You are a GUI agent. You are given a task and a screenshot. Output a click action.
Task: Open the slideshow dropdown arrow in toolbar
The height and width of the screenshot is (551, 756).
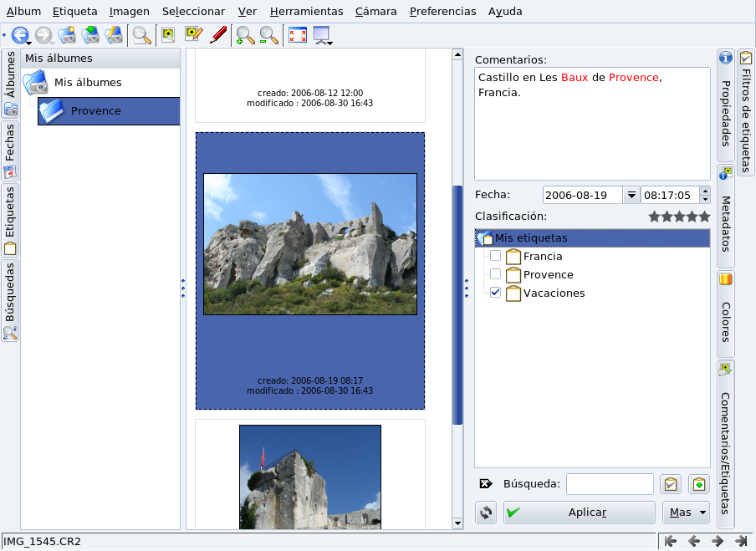pos(330,42)
